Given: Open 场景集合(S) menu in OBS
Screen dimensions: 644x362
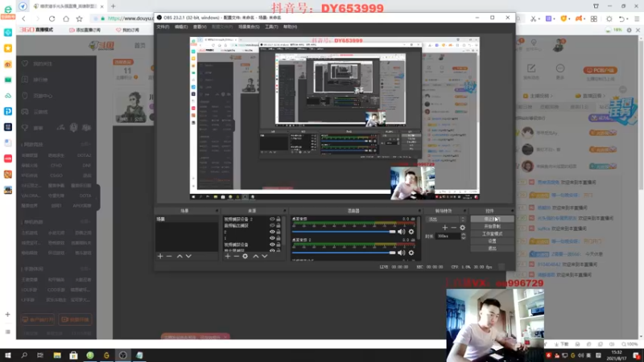Looking at the screenshot, I should [x=249, y=27].
